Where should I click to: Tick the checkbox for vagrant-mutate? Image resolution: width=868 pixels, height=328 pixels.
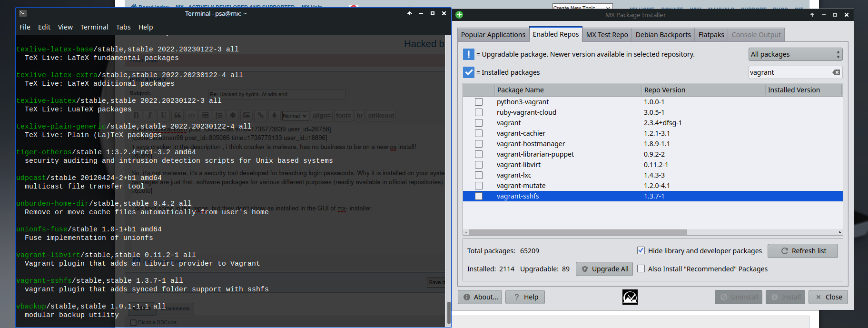coord(479,186)
